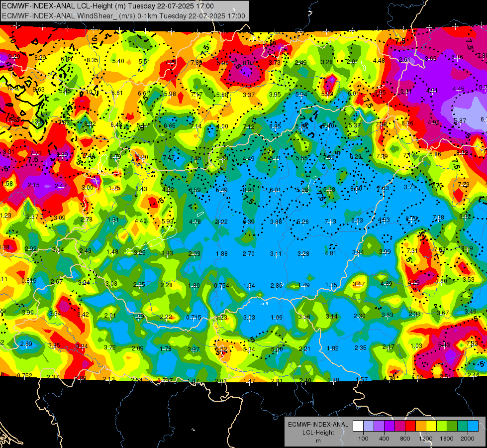
Task: Select the grid value 6.59
Action: coord(195,190)
